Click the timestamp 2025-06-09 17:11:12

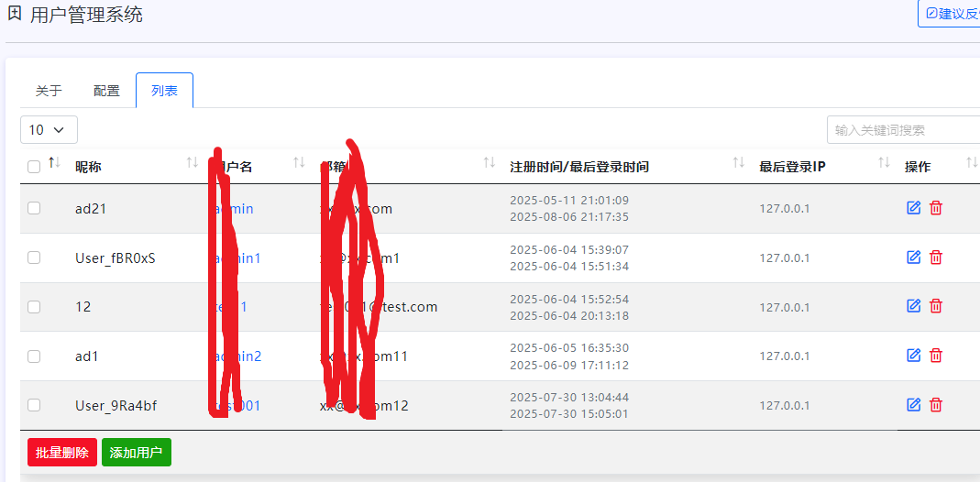point(569,365)
